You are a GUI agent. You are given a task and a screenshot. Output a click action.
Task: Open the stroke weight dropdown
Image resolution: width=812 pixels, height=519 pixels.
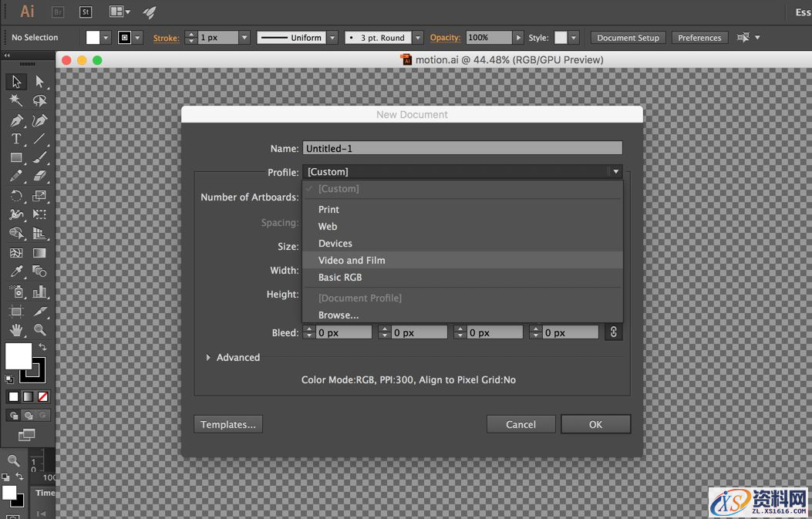pos(244,38)
